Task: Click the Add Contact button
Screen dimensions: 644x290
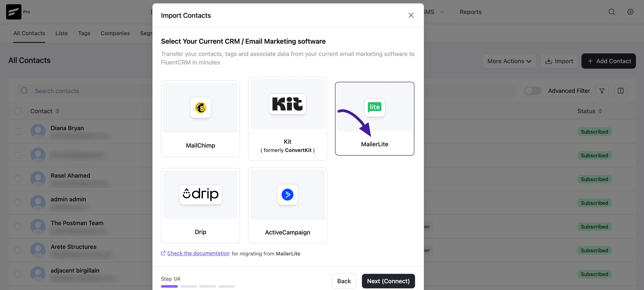Action: (x=609, y=61)
